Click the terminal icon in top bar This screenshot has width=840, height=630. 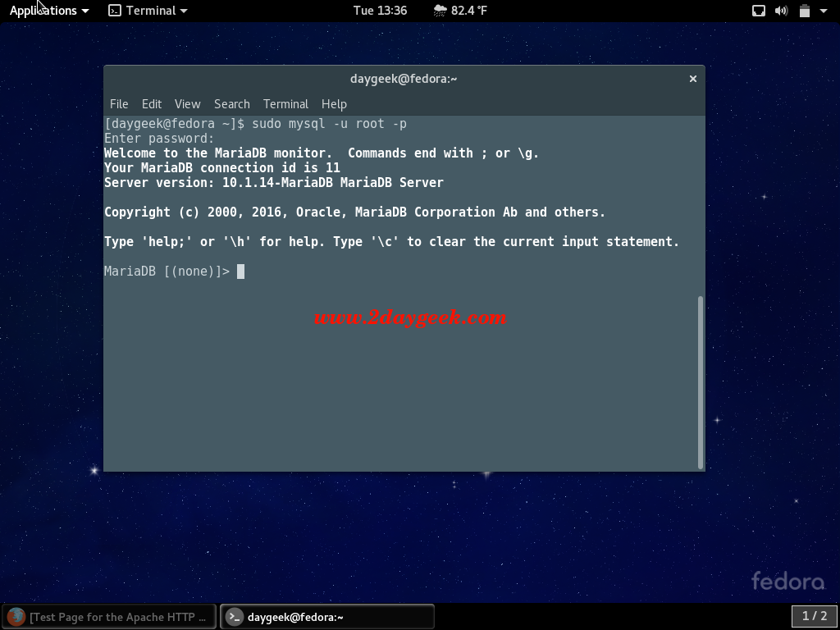115,11
